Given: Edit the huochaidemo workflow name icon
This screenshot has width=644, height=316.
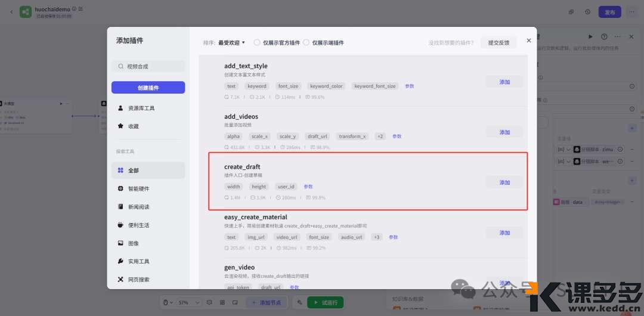Looking at the screenshot, I should [80, 8].
